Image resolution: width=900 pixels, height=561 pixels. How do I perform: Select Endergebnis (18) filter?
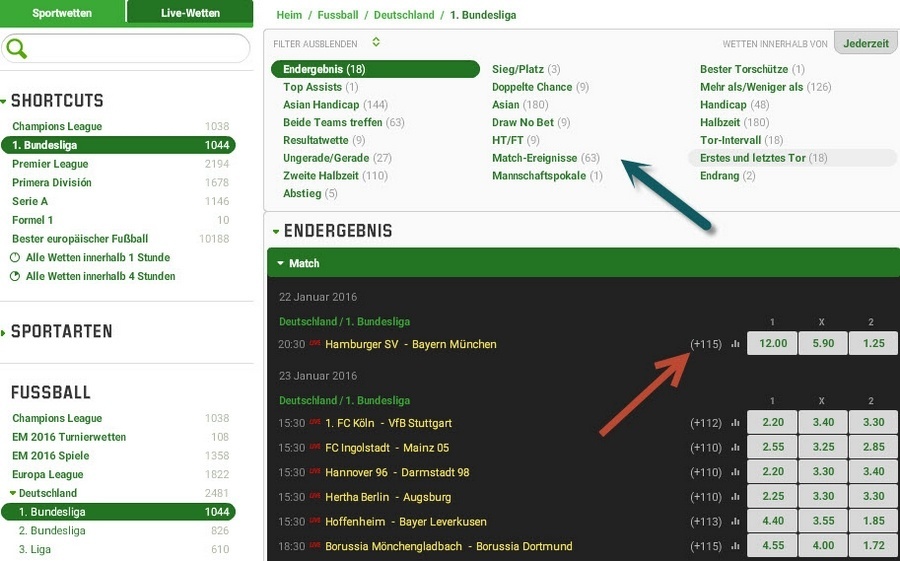click(375, 69)
